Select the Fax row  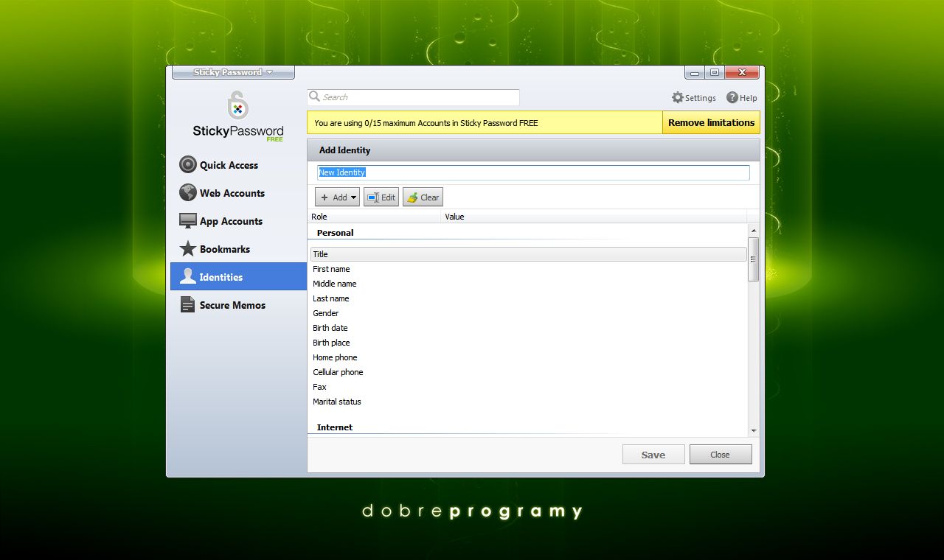click(x=528, y=387)
